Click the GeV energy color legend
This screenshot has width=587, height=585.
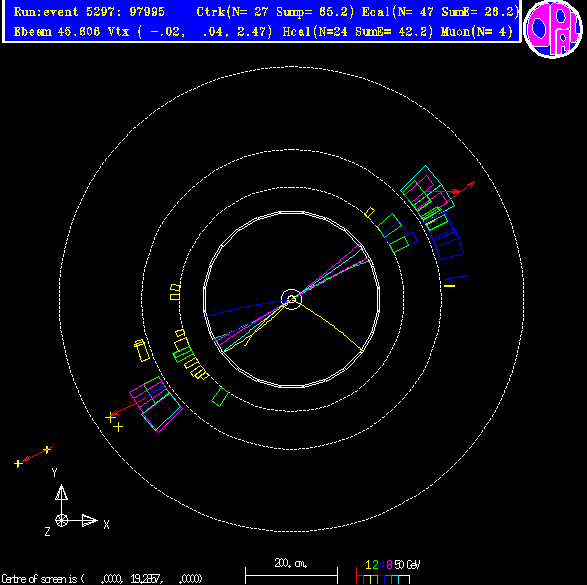tap(387, 573)
